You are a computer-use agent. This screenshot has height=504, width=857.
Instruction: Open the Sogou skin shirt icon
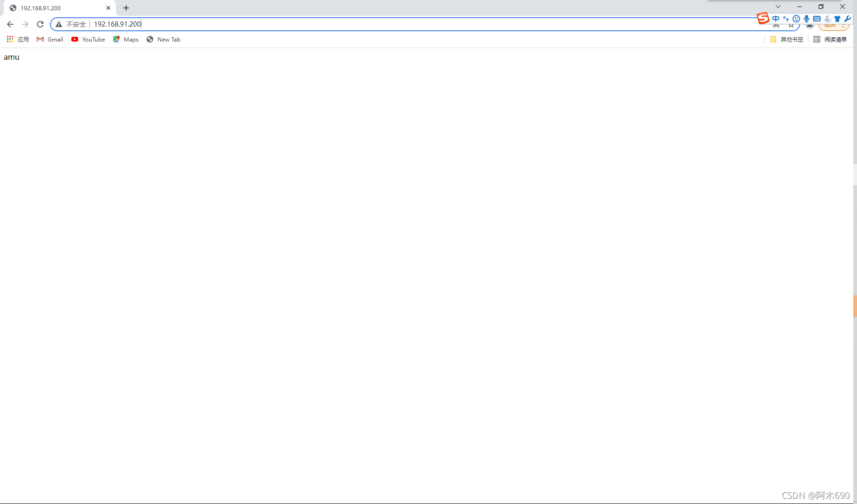coord(837,19)
